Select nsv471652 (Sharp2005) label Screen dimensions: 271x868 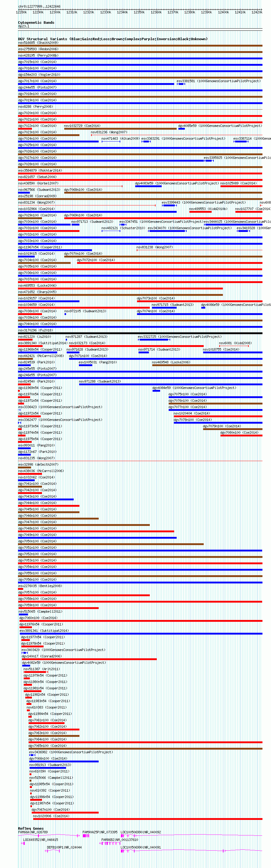(x=37, y=292)
